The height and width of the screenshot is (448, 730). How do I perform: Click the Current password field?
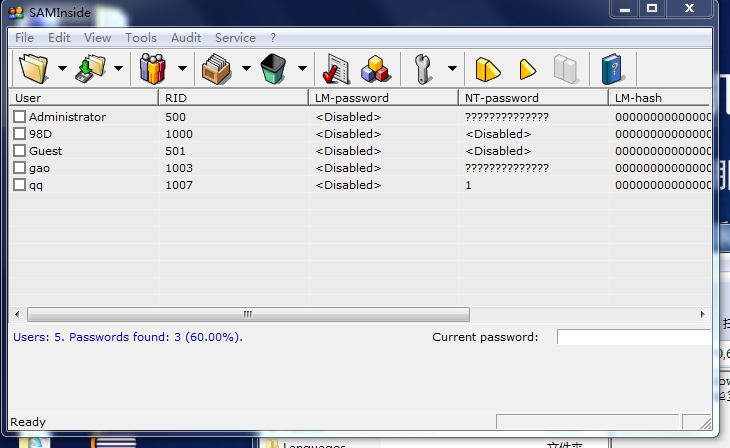point(634,337)
